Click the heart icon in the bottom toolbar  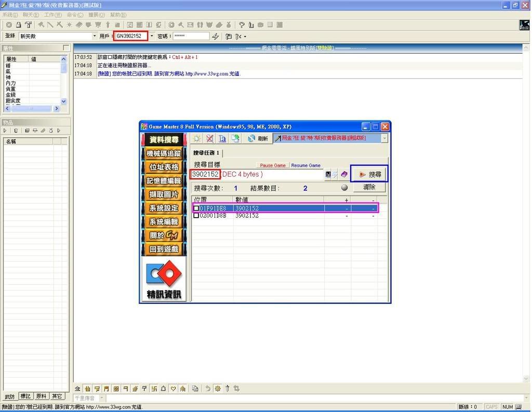[x=173, y=388]
